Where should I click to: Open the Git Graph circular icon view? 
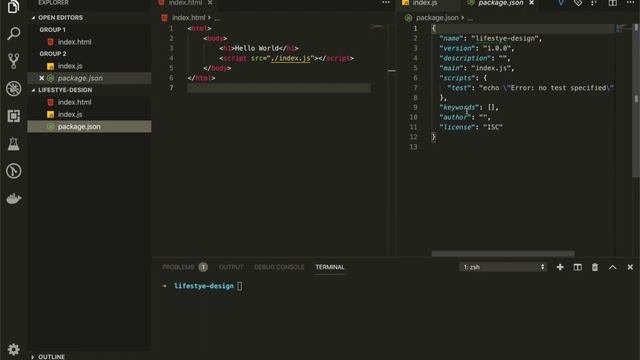click(x=13, y=171)
